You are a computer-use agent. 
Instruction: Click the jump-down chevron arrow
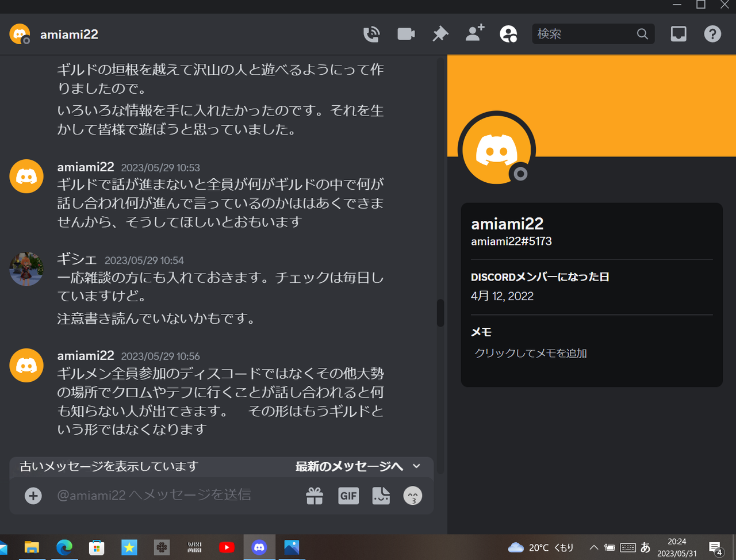click(417, 466)
